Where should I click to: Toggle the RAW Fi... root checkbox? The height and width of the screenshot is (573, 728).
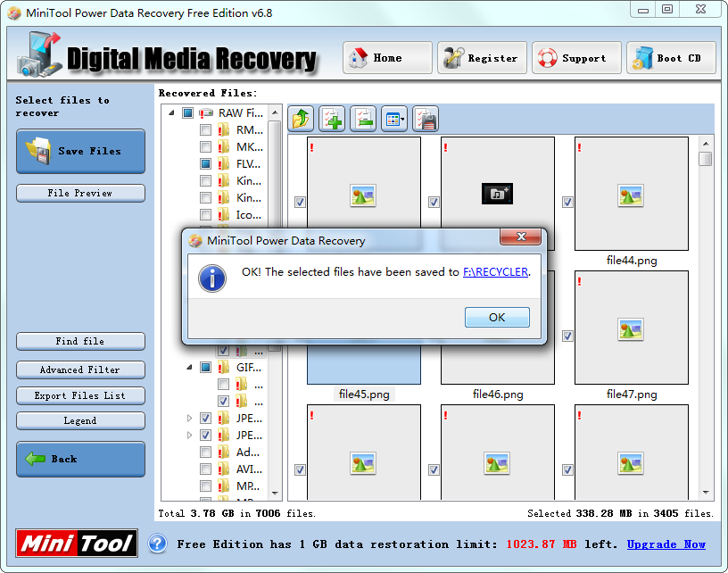[x=187, y=112]
